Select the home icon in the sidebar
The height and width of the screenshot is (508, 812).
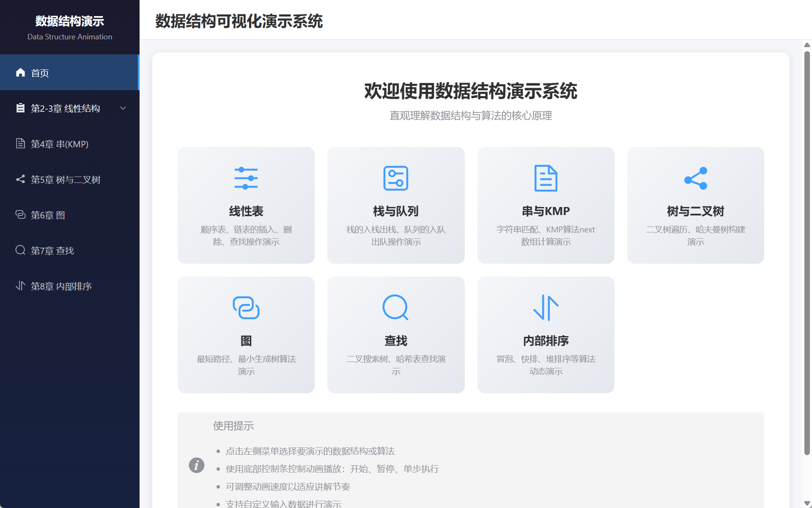pyautogui.click(x=20, y=72)
